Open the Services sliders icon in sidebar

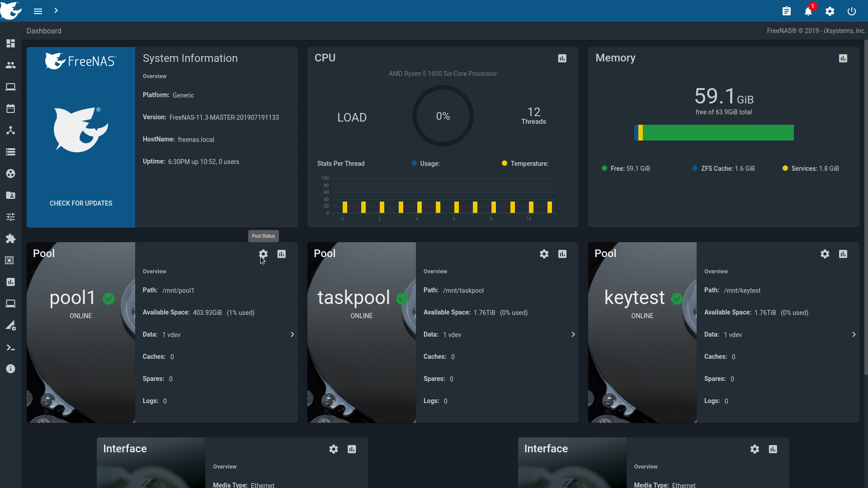[11, 217]
